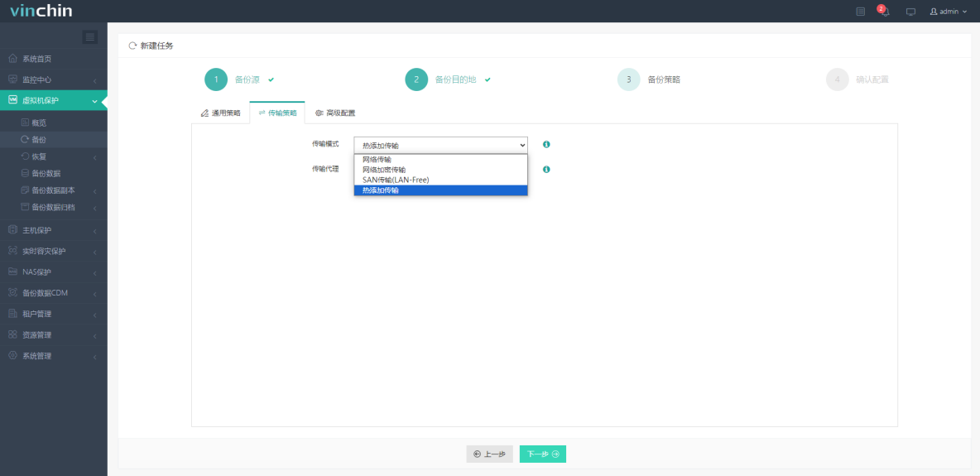Expand 资源管理 menu

[54, 334]
